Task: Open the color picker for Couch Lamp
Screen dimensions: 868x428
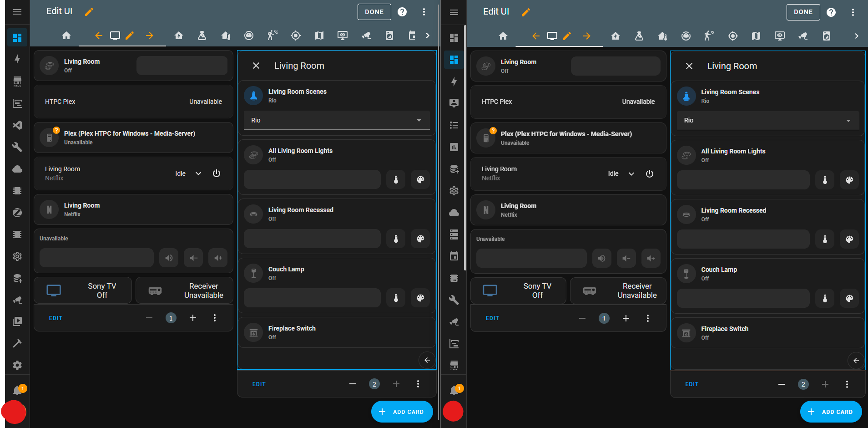Action: point(420,298)
